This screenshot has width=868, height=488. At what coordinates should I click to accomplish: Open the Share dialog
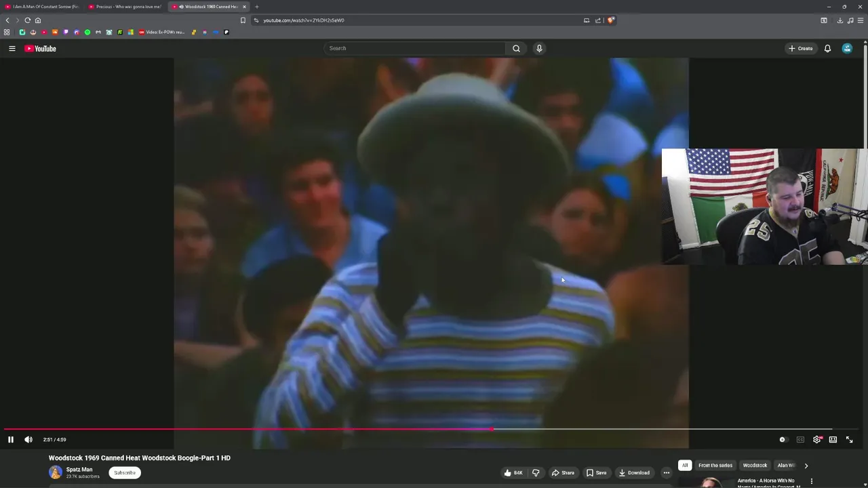point(563,472)
